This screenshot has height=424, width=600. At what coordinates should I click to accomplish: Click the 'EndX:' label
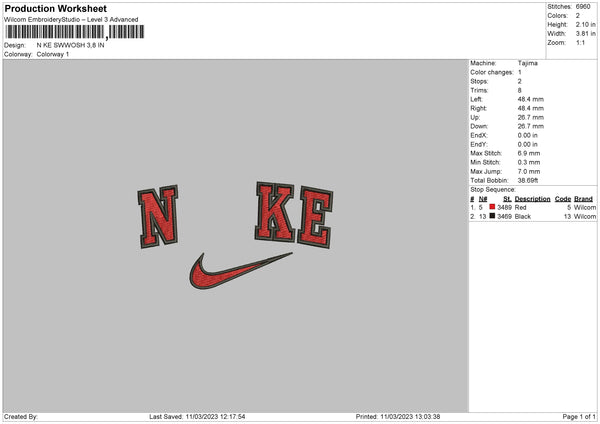click(x=479, y=135)
